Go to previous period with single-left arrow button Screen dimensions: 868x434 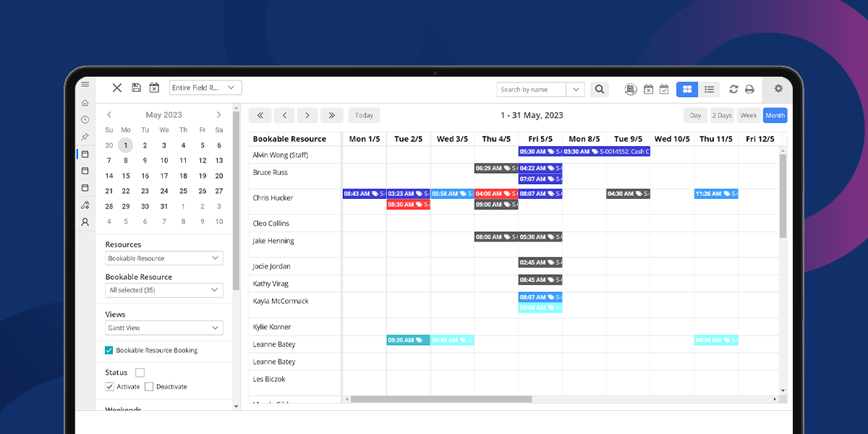tap(284, 115)
